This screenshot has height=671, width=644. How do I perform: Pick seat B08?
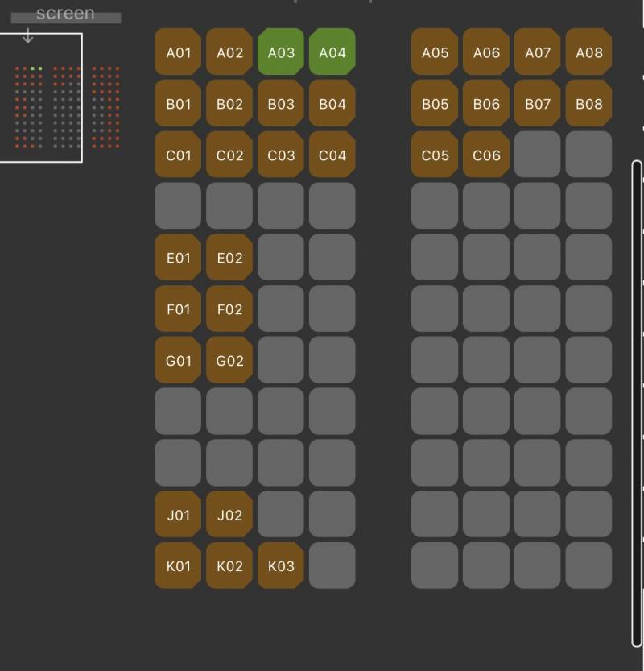point(588,103)
